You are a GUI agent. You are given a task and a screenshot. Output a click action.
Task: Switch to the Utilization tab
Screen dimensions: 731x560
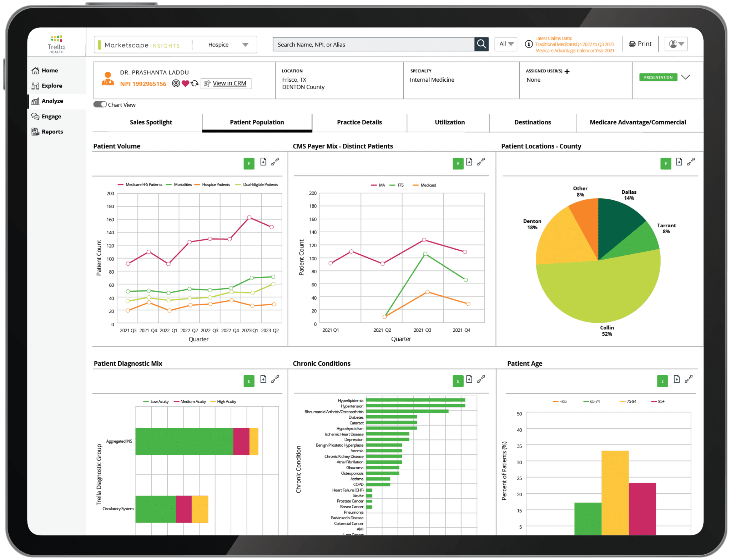449,122
